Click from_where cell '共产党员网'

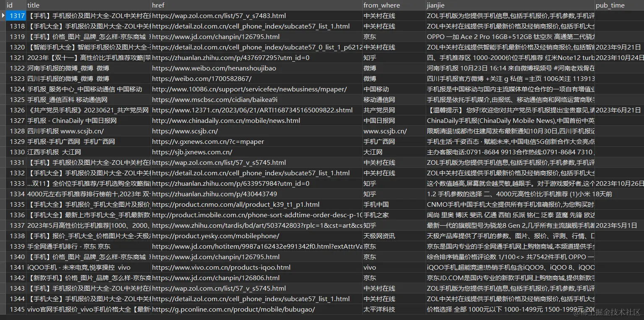click(x=379, y=110)
